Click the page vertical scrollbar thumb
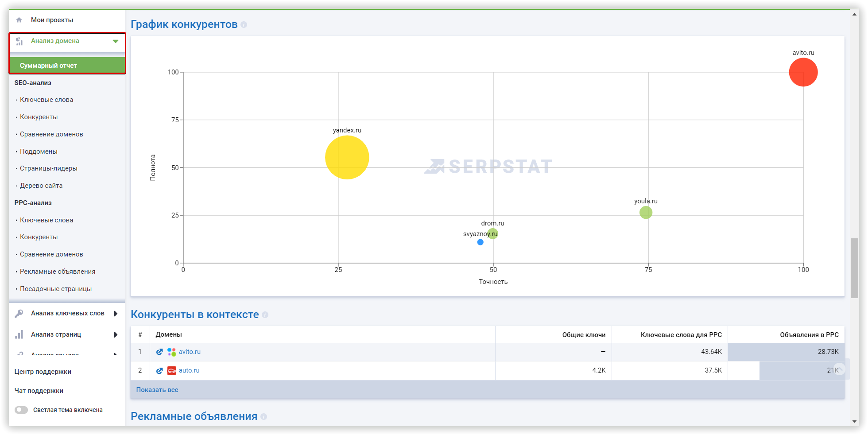This screenshot has width=868, height=435. coord(854,268)
